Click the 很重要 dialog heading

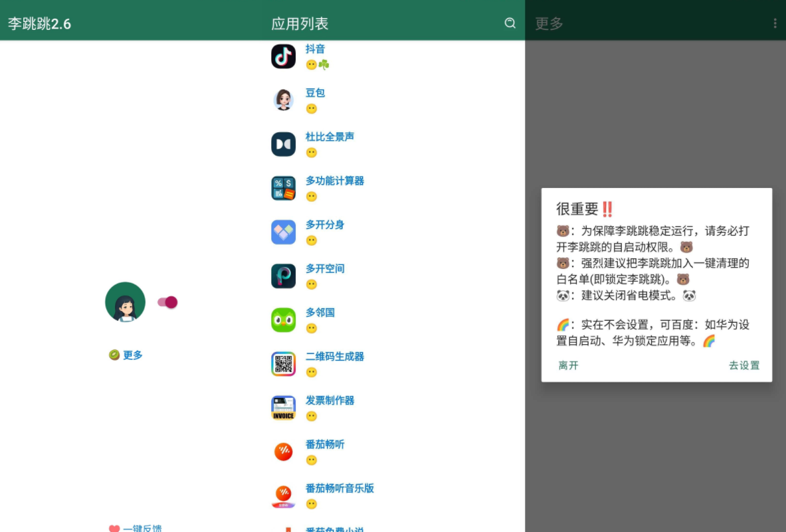tap(585, 209)
